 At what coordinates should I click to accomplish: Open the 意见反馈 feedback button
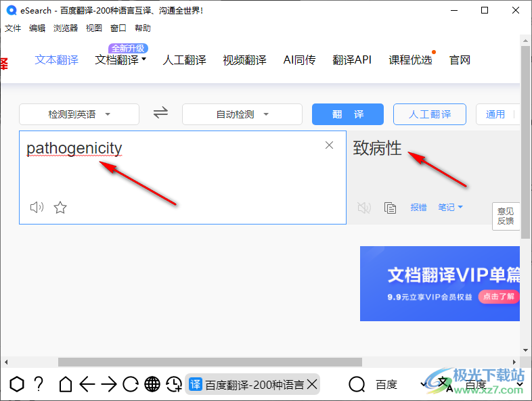[506, 216]
